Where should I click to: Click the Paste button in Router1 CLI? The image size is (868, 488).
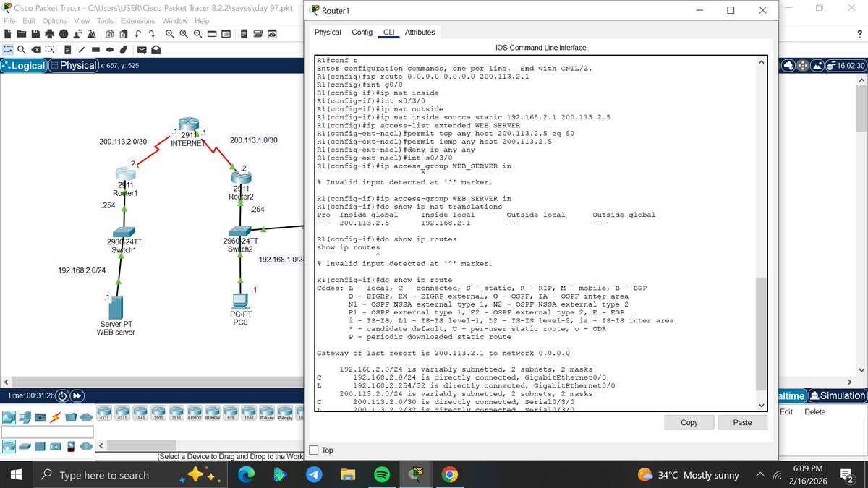coord(742,422)
